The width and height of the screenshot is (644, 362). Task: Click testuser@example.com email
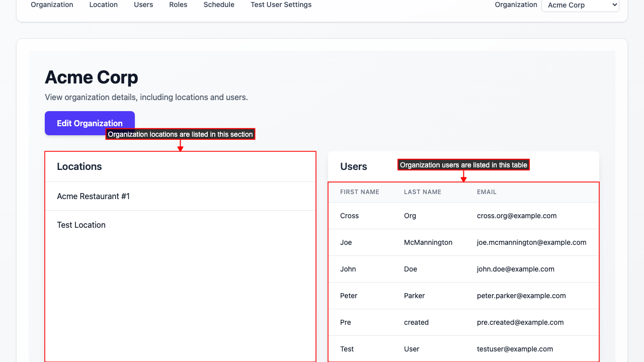tap(515, 349)
